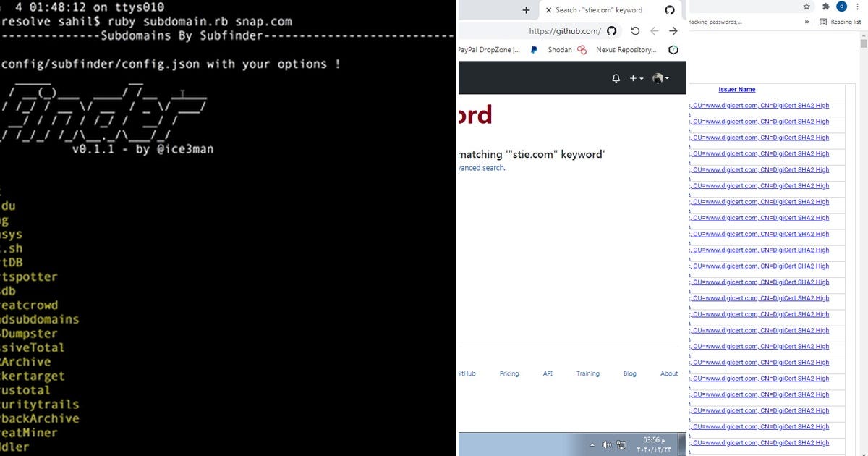The height and width of the screenshot is (456, 868).
Task: Click the GitHub site icon in the address bar
Action: [x=611, y=31]
